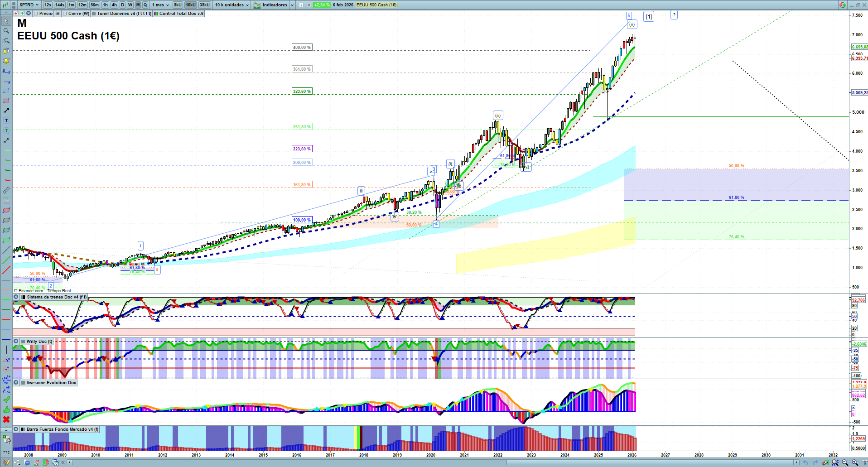Choose the speech bubble text tool
Image resolution: width=868 pixels, height=467 pixels.
(x=6, y=130)
